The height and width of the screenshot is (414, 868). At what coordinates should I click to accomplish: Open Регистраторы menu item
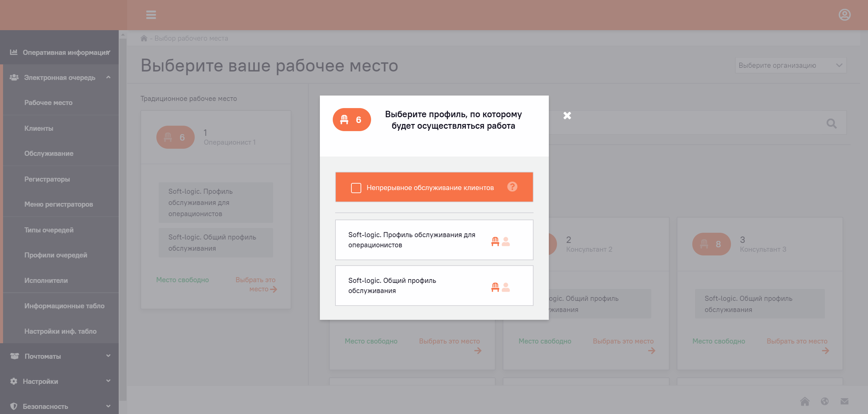pos(47,179)
